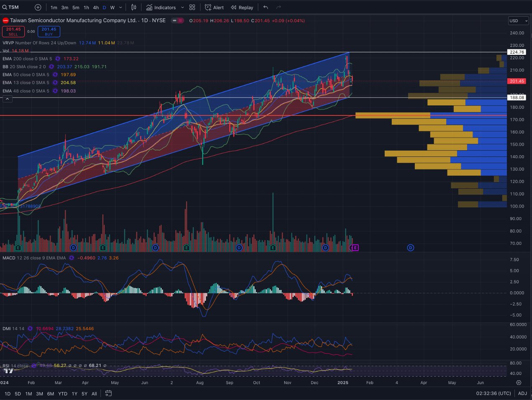Select the W weekly timeframe
This screenshot has height=400, width=532.
[112, 8]
